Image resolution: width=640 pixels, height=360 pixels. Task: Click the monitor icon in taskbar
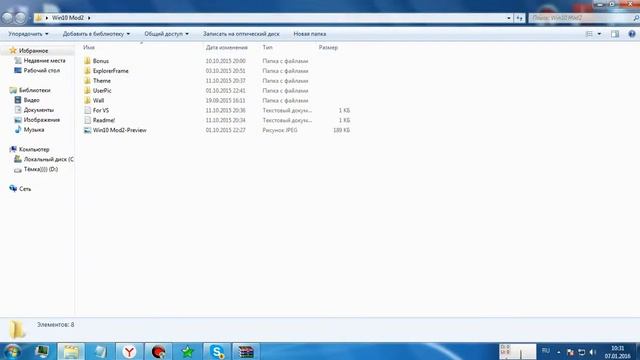(42, 351)
